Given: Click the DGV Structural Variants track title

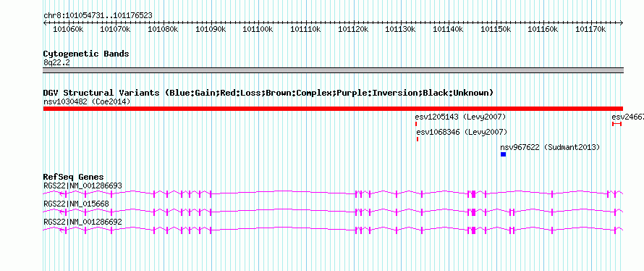Looking at the screenshot, I should coord(268,93).
